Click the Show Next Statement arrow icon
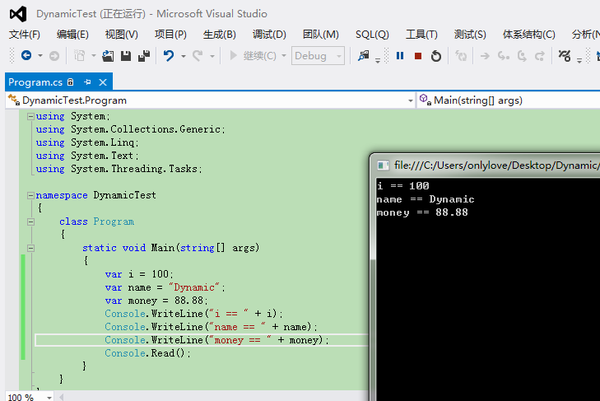Screen dimensions: 600x401 tap(485, 56)
